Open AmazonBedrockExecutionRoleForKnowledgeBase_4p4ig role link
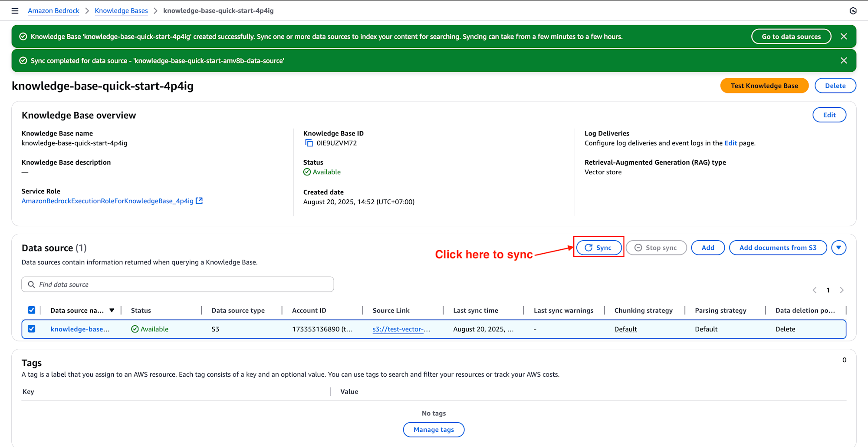This screenshot has width=868, height=447. (108, 201)
